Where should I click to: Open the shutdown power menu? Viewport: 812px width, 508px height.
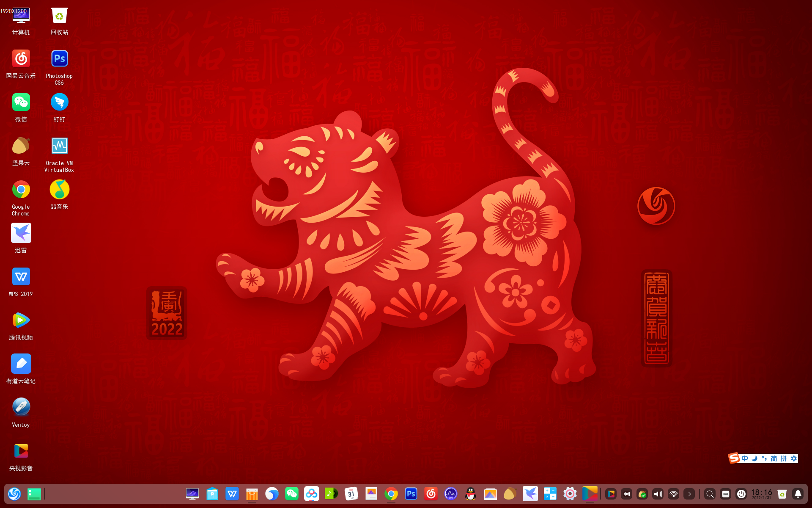click(741, 494)
